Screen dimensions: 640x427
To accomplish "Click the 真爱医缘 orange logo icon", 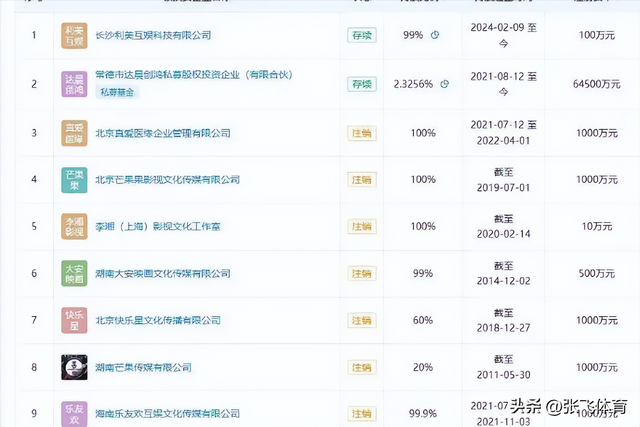I will tap(74, 133).
